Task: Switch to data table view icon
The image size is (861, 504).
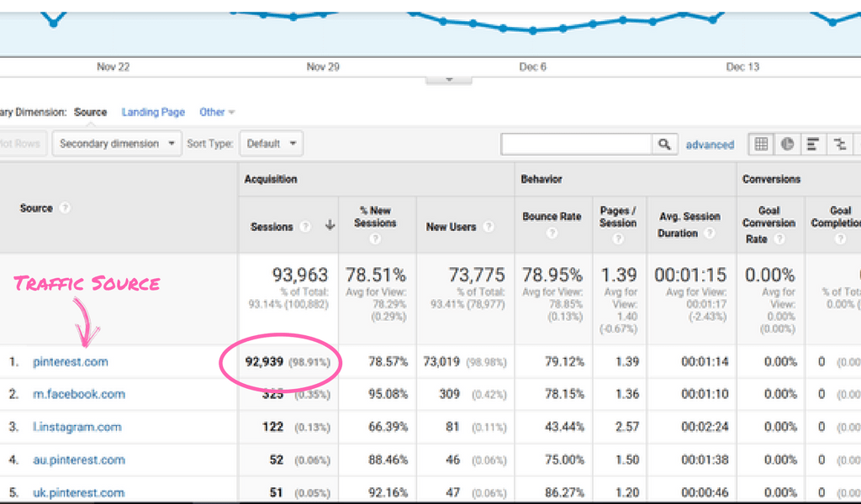Action: [x=761, y=144]
